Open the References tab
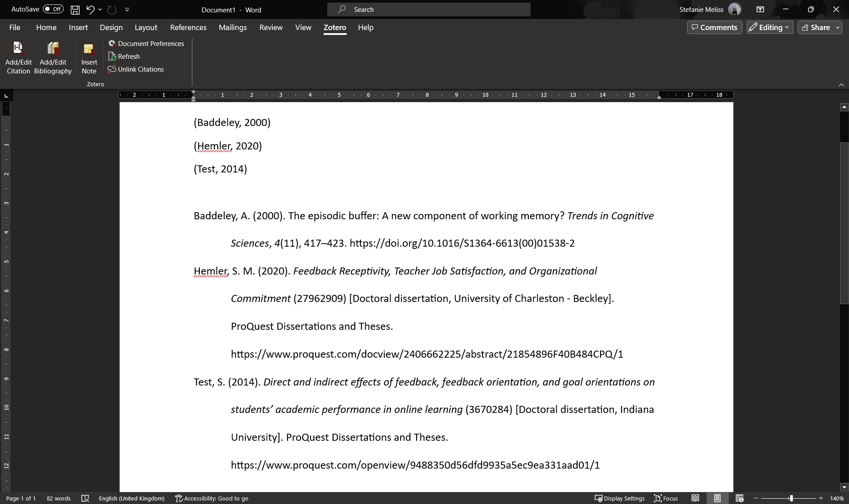 tap(188, 27)
